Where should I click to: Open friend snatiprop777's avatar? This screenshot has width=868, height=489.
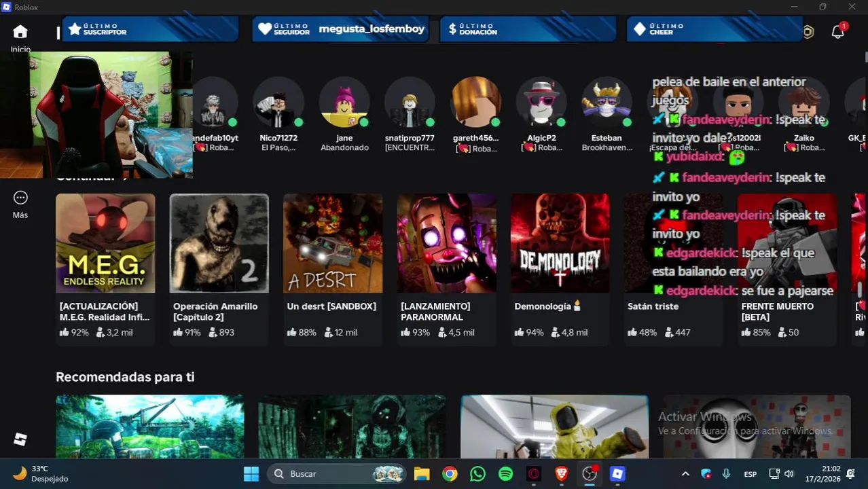pos(410,103)
